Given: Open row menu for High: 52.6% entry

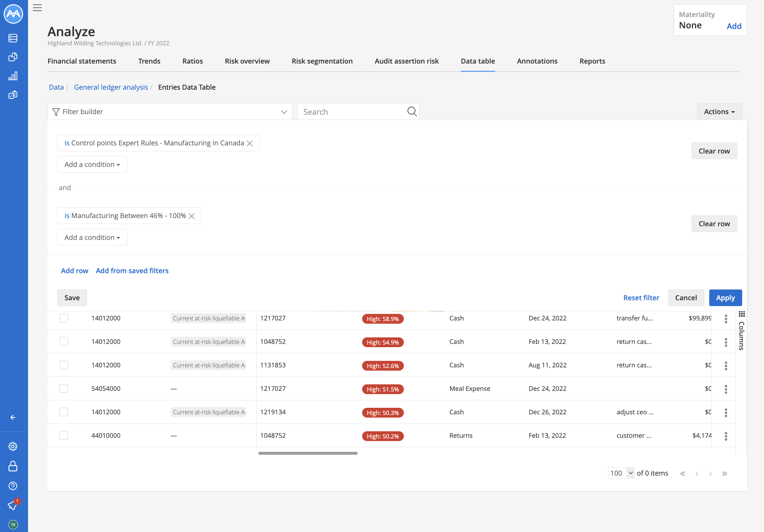Looking at the screenshot, I should pyautogui.click(x=726, y=365).
